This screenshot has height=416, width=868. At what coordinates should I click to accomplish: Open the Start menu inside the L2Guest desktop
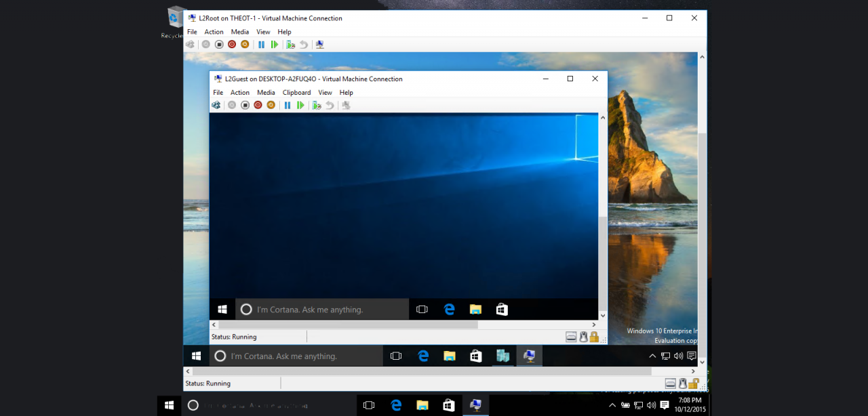point(222,310)
